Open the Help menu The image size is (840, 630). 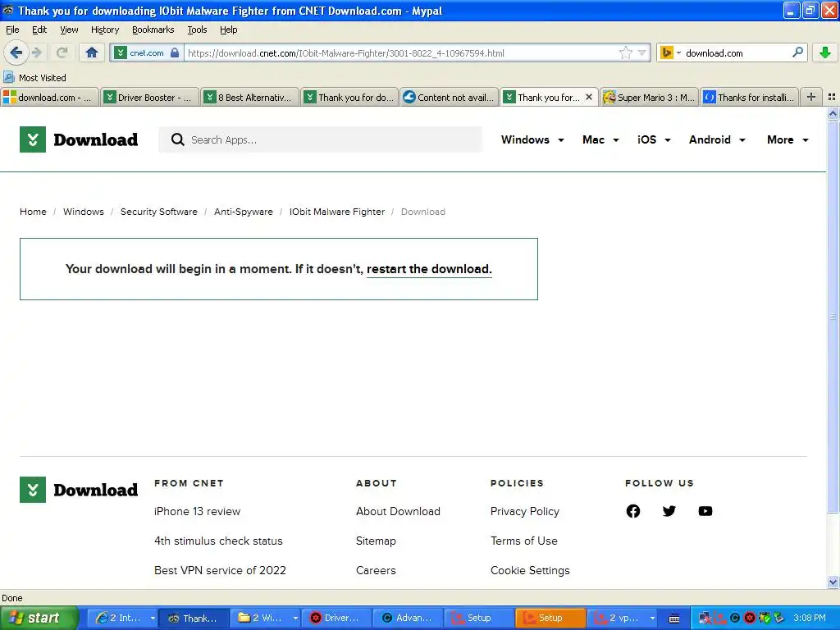(x=228, y=30)
